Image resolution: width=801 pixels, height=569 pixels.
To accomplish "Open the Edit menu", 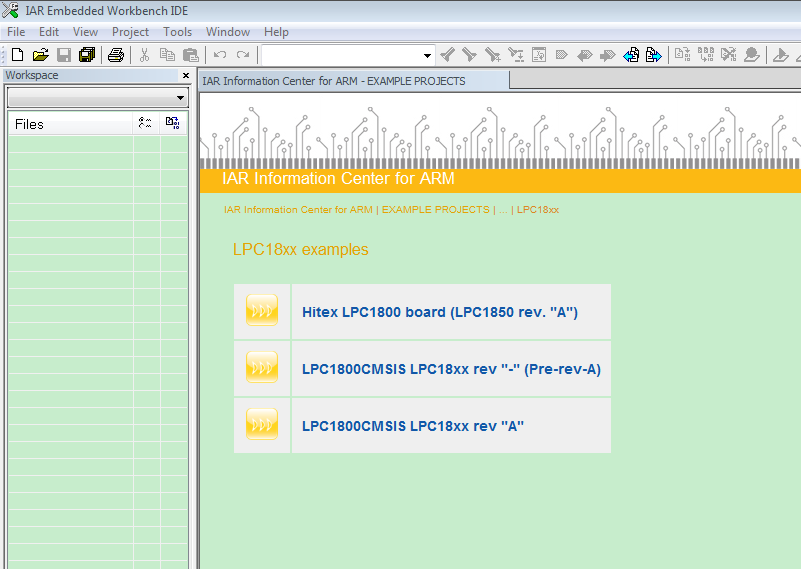I will 49,32.
